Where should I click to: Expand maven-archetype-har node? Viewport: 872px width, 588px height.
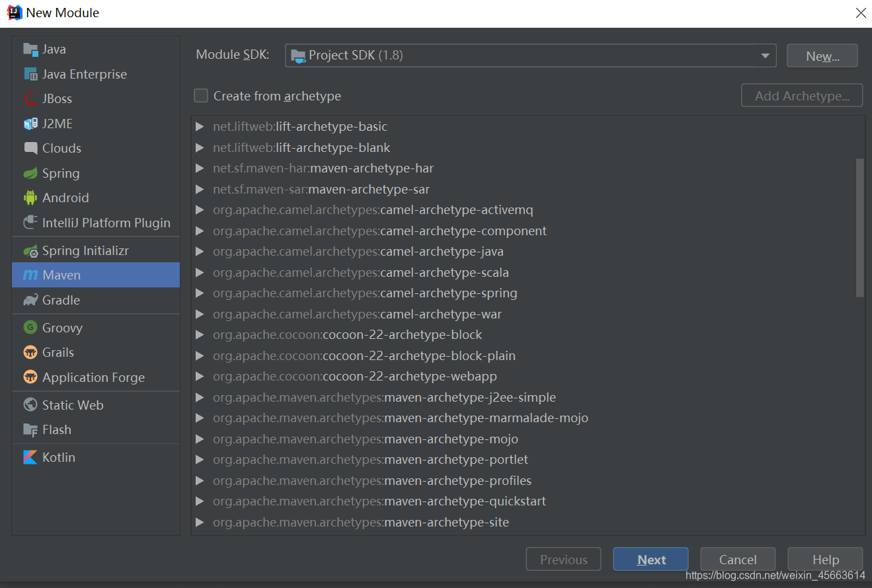[x=200, y=168]
